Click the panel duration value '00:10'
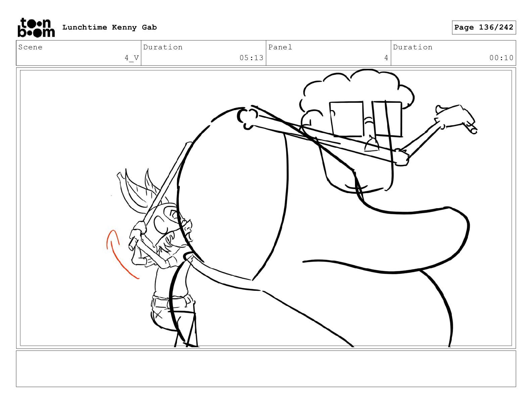The height and width of the screenshot is (411, 532). 501,58
